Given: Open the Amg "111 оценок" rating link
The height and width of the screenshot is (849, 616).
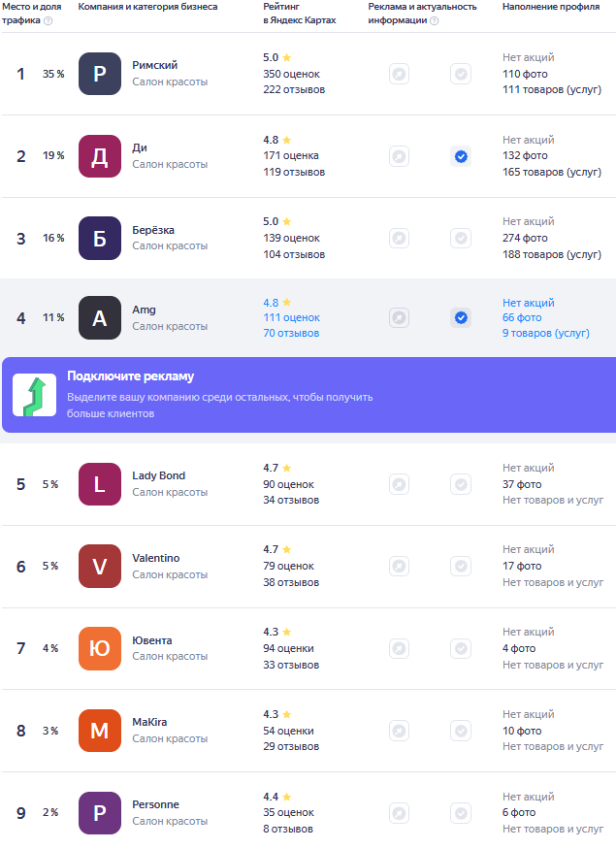Looking at the screenshot, I should coord(291,317).
